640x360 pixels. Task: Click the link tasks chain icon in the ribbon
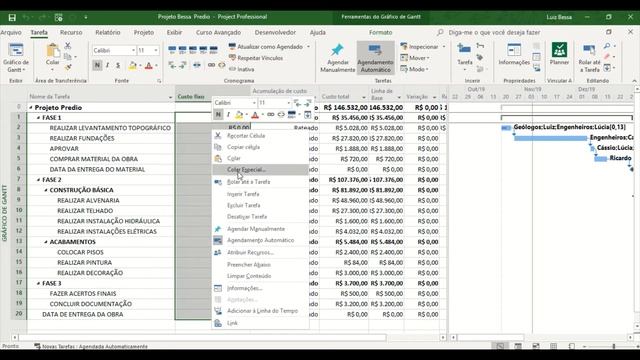211,65
